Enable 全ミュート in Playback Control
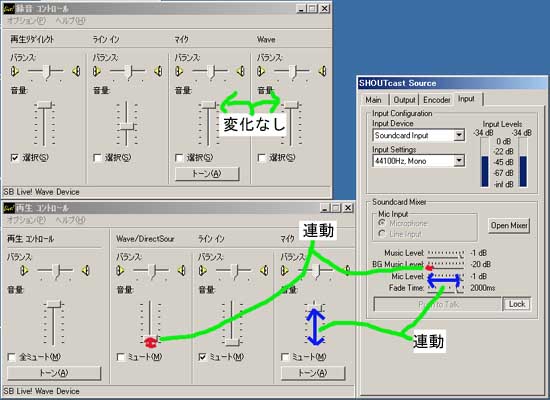550x400 pixels. (12, 357)
